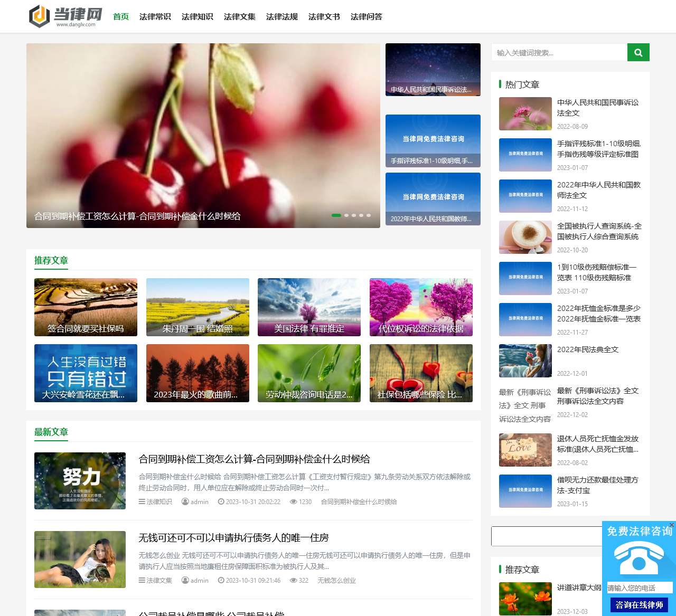Click the 当律网 site logo
Viewport: 676px width, 616px height.
click(65, 16)
